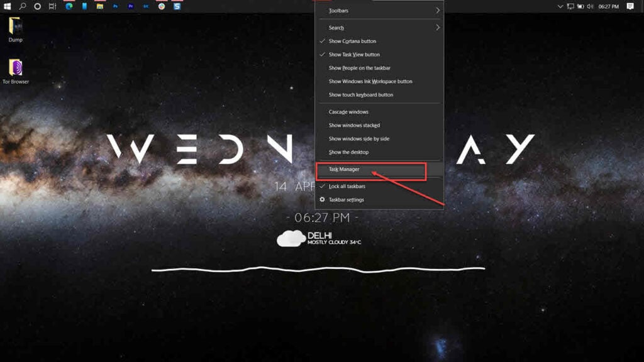The height and width of the screenshot is (362, 644).
Task: Open the Windows Start menu
Action: point(8,6)
